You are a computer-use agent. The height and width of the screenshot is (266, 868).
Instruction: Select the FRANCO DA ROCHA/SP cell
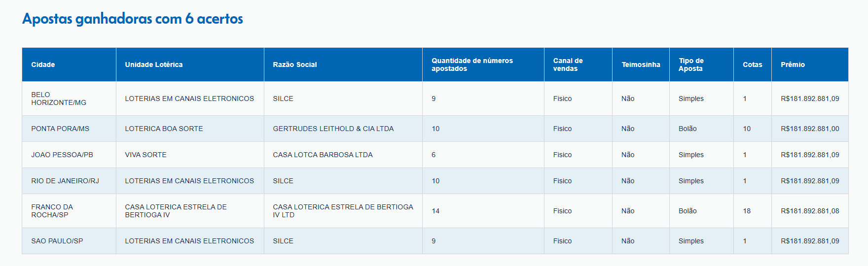point(52,211)
